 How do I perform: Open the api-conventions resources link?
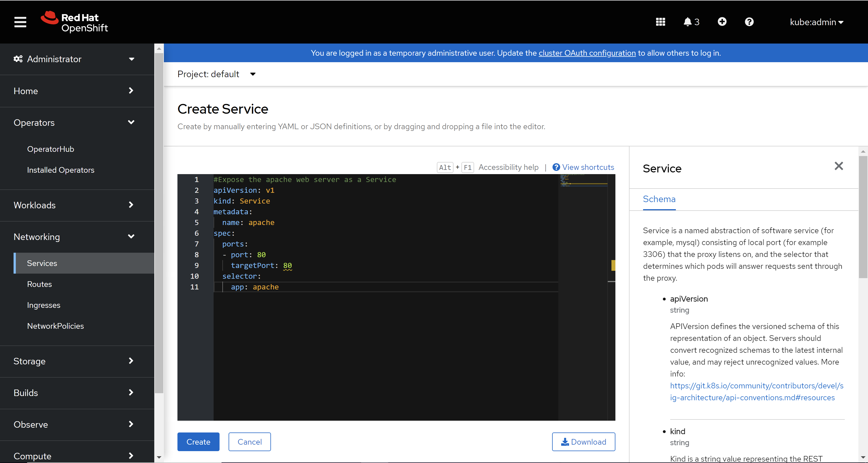pyautogui.click(x=756, y=391)
